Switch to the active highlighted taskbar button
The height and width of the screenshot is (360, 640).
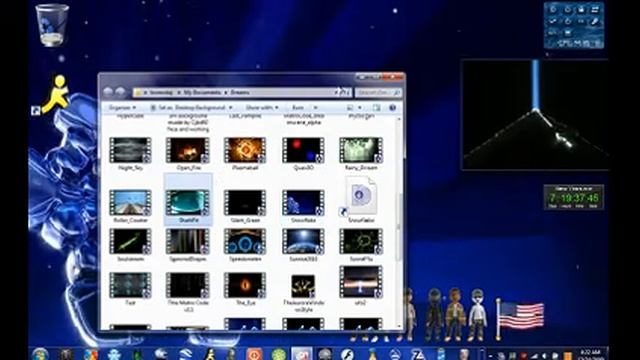[302, 354]
